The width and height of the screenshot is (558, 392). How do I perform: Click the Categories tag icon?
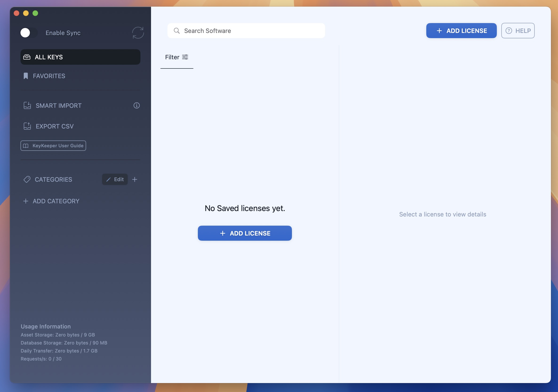tap(27, 179)
